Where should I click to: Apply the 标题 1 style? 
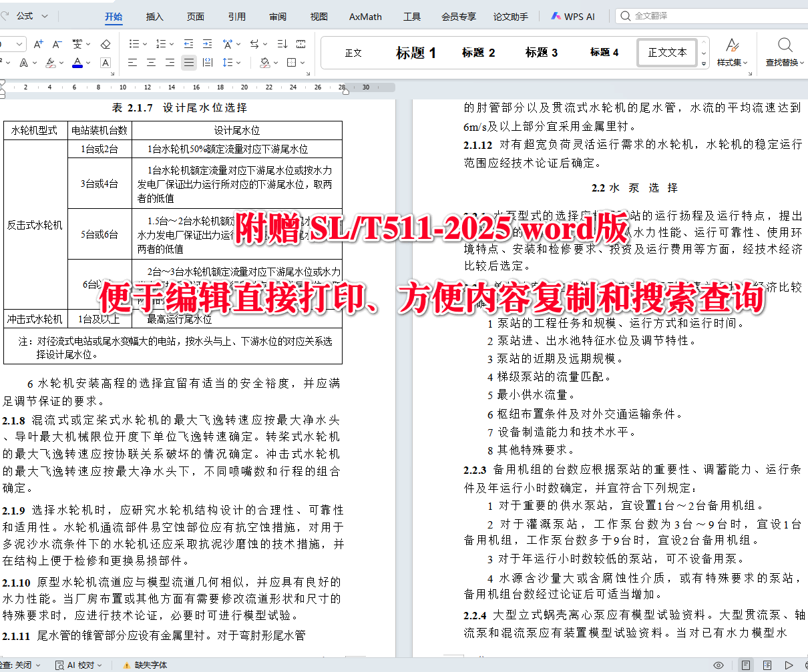pyautogui.click(x=416, y=53)
